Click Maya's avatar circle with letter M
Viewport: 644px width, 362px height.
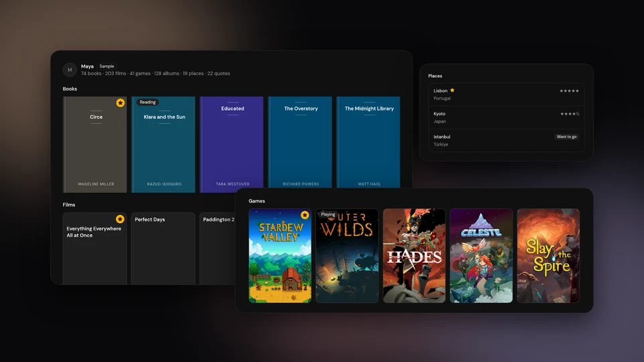coord(70,70)
